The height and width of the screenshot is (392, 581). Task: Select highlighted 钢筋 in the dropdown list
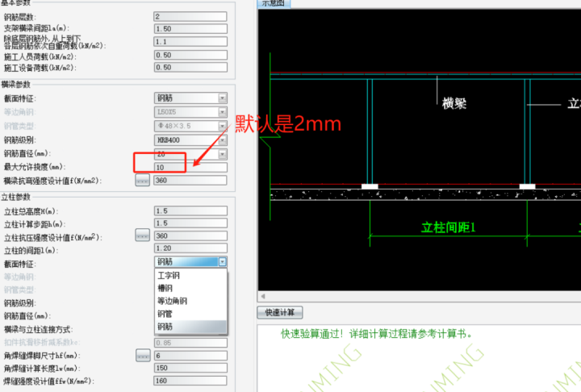coord(190,327)
